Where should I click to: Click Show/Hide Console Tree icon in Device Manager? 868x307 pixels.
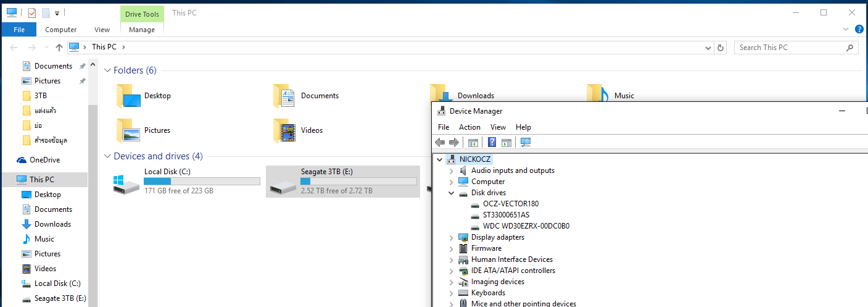[x=473, y=143]
